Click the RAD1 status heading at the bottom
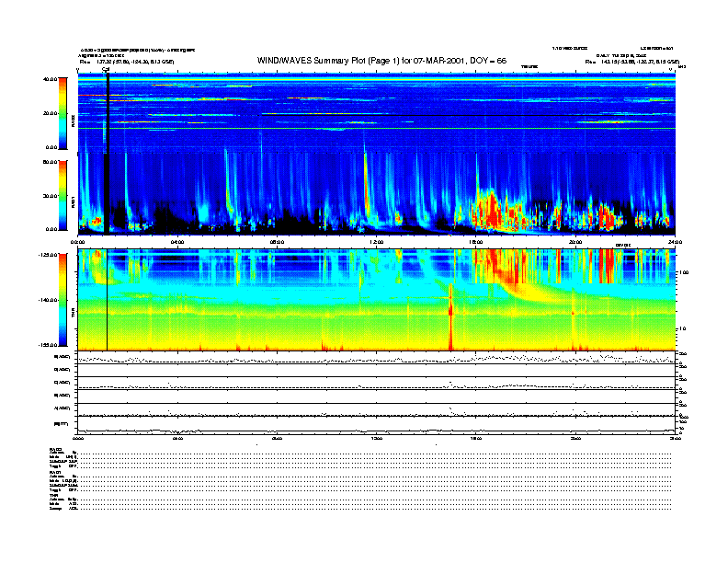Image resolution: width=728 pixels, height=563 pixels. click(56, 472)
